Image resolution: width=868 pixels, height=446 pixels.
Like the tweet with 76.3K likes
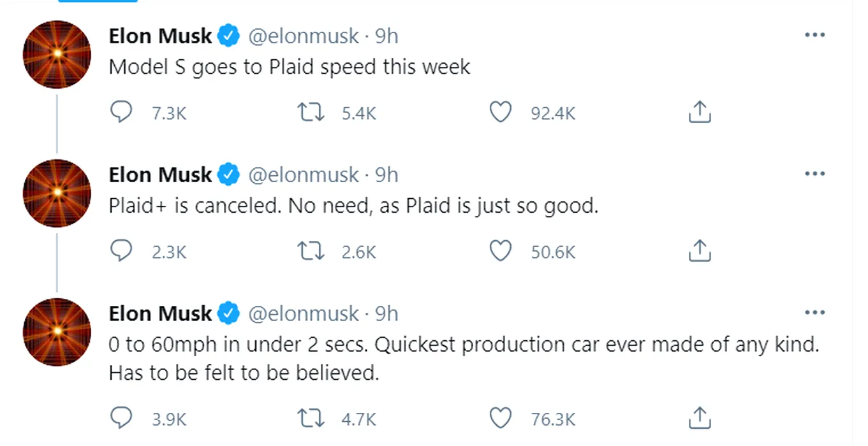point(501,419)
